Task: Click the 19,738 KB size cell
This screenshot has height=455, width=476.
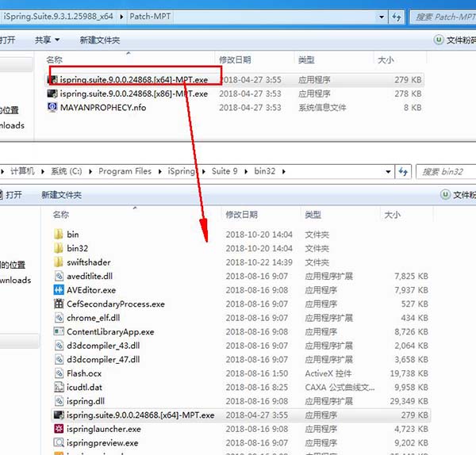Action: coord(409,373)
